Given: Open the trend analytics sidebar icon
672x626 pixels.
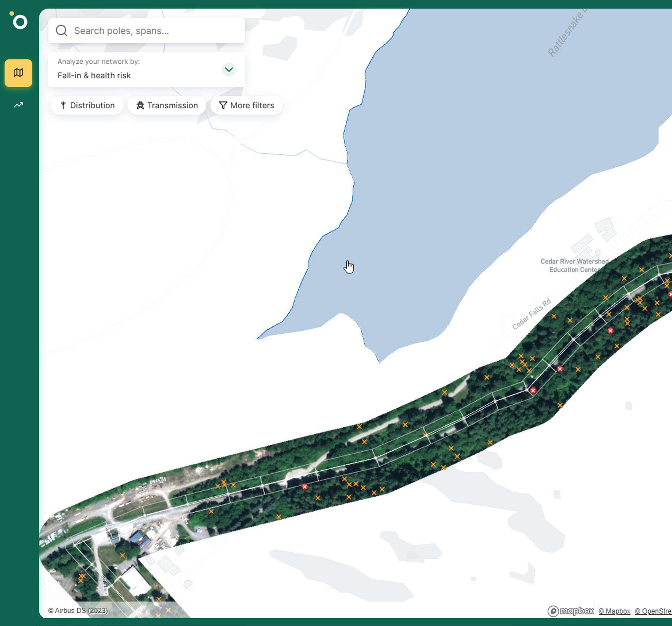Looking at the screenshot, I should tap(18, 105).
